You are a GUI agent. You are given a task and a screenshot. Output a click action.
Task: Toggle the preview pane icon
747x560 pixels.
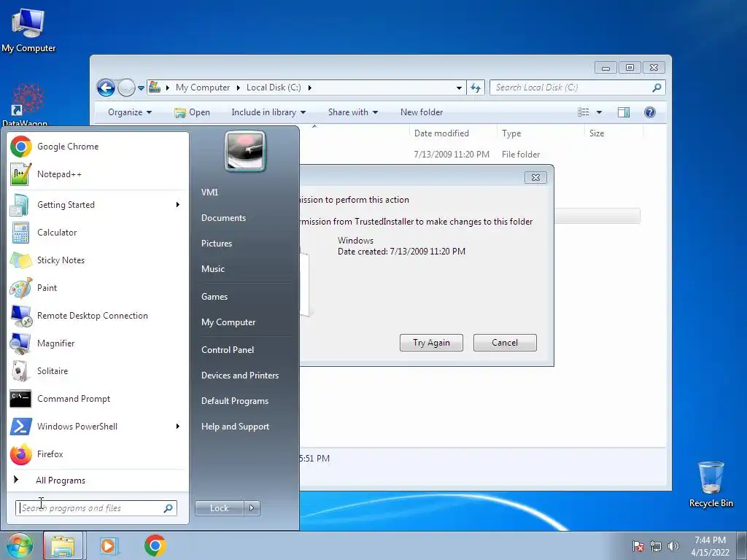[623, 112]
